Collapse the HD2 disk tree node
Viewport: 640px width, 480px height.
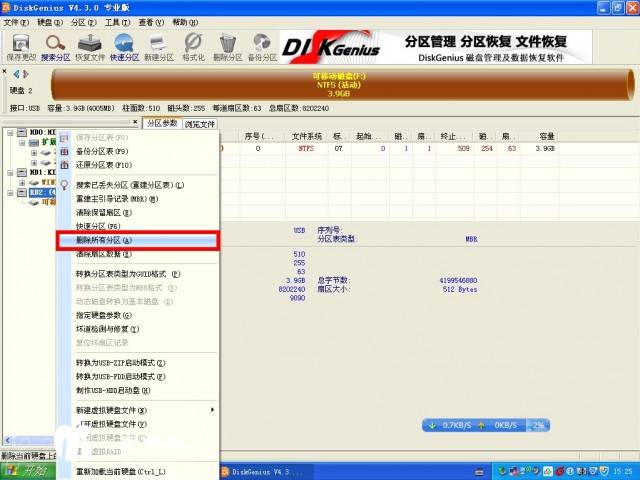click(x=8, y=191)
